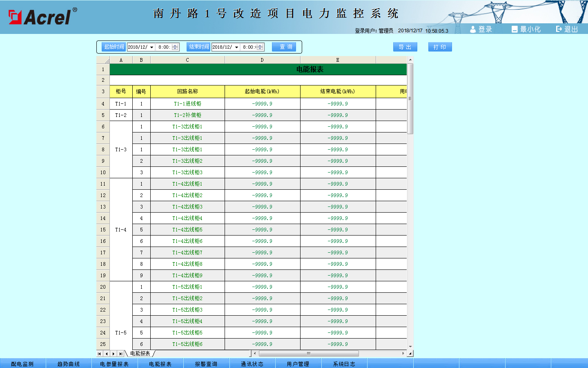Viewport: 588px width, 368px height.
Task: Click the horizontal scrollbar thumb of table
Action: click(x=309, y=354)
